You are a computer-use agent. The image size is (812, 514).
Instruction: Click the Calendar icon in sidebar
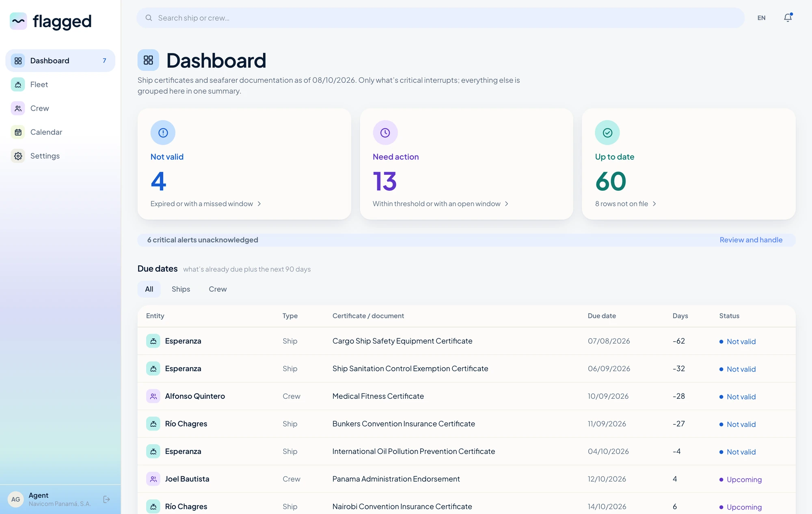(18, 132)
